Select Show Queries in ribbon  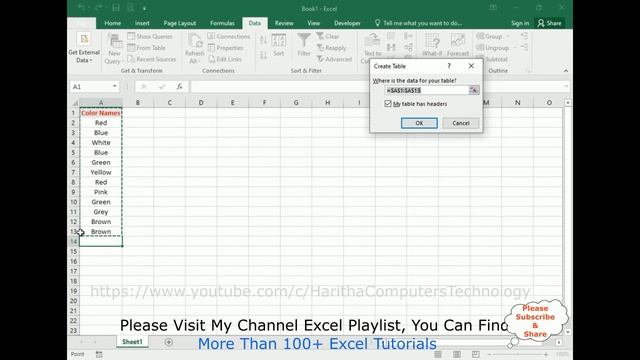tap(150, 36)
